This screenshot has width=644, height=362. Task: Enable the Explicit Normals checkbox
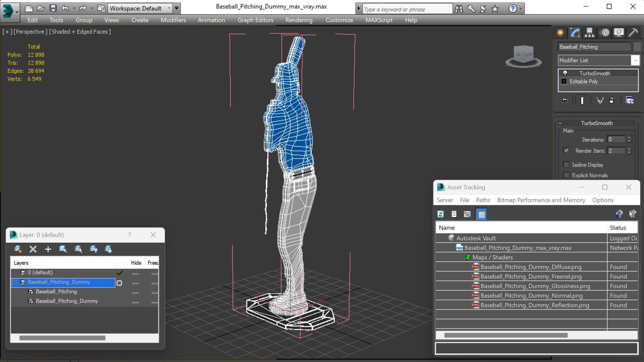coord(566,175)
